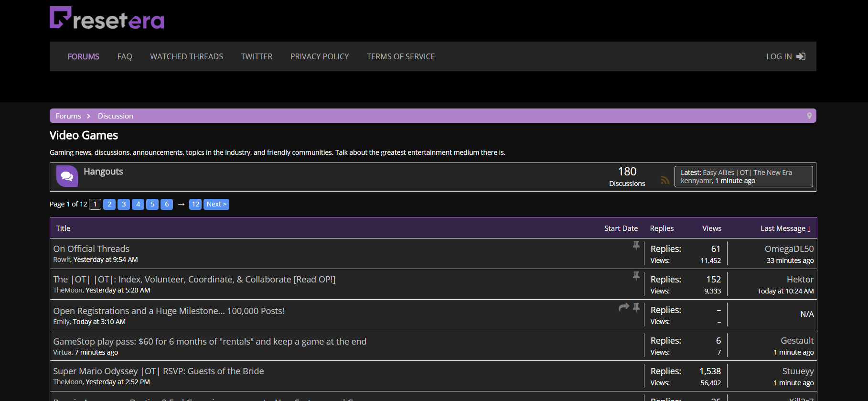Click TheMoon under Super Mario Odyssey thread
This screenshot has height=401, width=868.
click(x=68, y=382)
